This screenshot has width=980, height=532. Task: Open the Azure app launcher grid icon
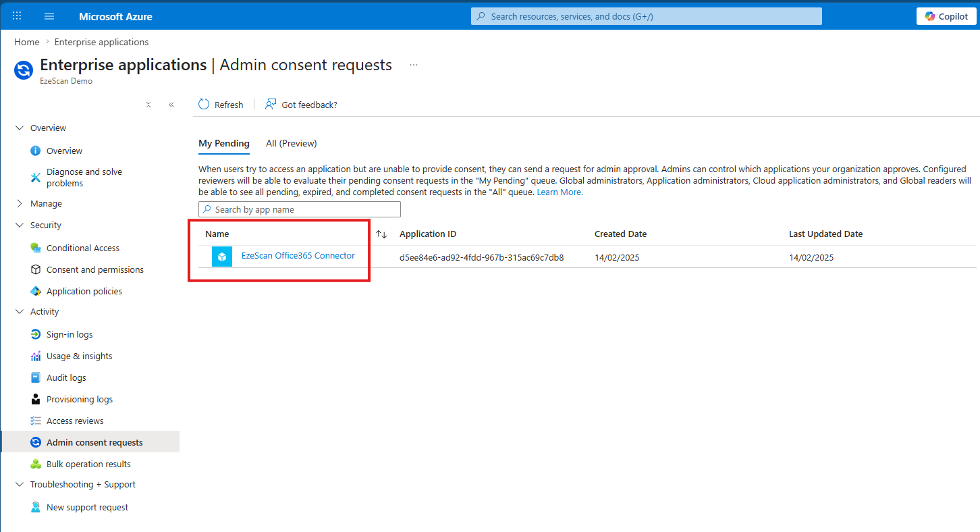[x=17, y=16]
